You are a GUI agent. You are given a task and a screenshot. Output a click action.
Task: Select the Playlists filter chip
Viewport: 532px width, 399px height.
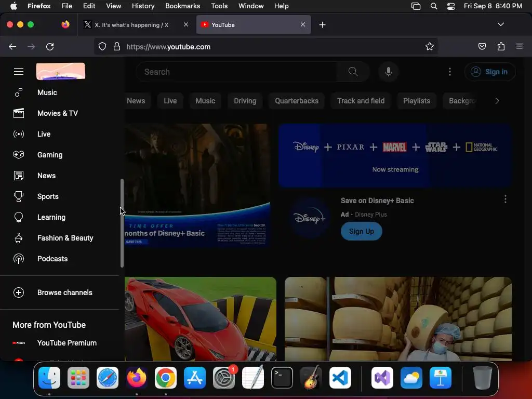tap(417, 101)
